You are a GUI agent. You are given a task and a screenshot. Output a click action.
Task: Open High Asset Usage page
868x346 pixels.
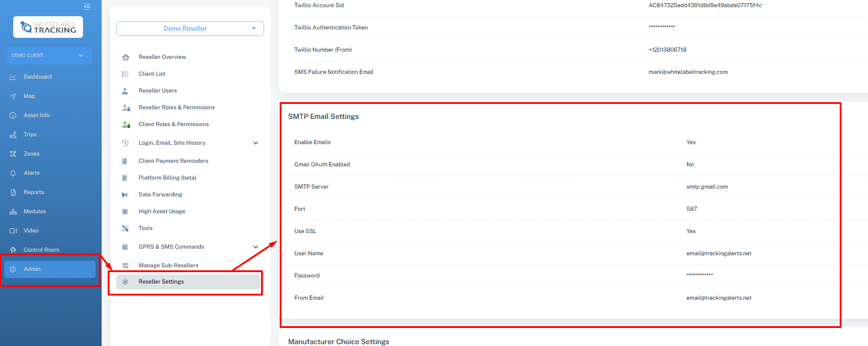point(162,211)
